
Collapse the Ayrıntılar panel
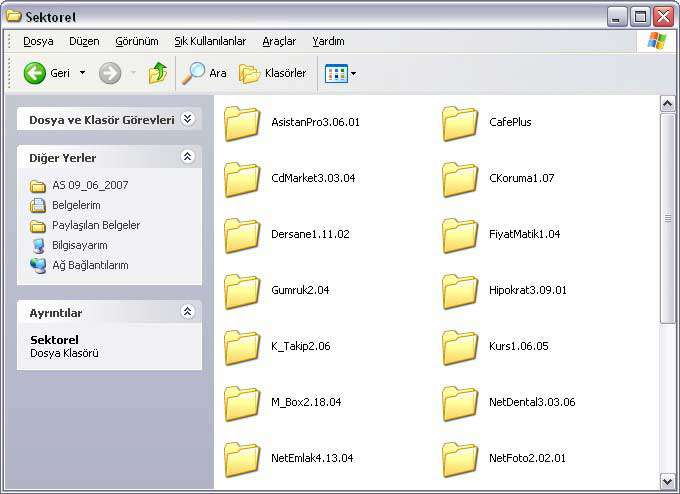pyautogui.click(x=187, y=311)
